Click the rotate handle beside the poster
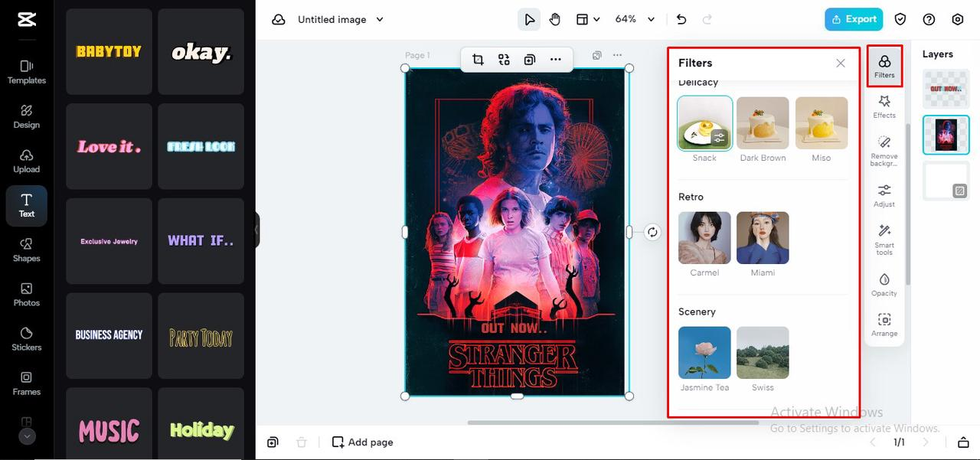This screenshot has height=460, width=980. coord(652,232)
